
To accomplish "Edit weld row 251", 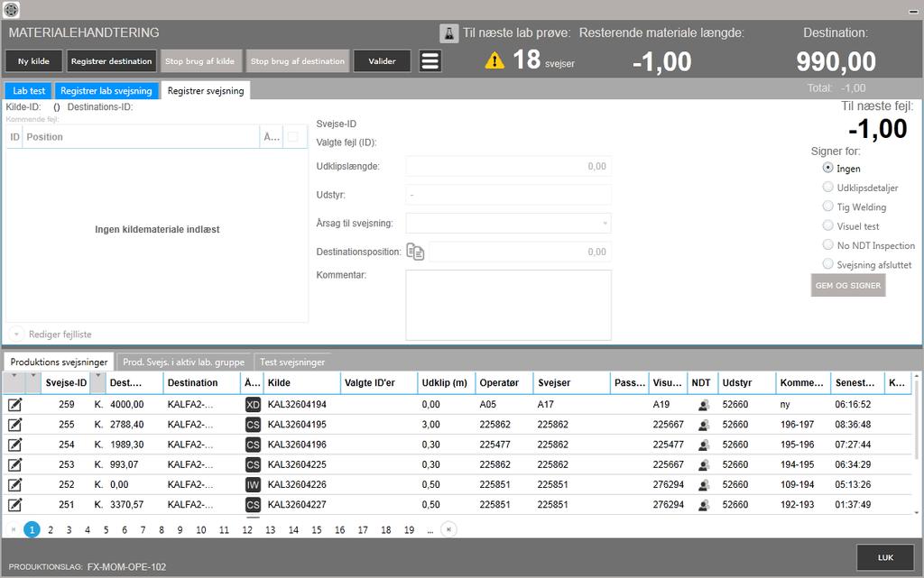I will coord(14,504).
